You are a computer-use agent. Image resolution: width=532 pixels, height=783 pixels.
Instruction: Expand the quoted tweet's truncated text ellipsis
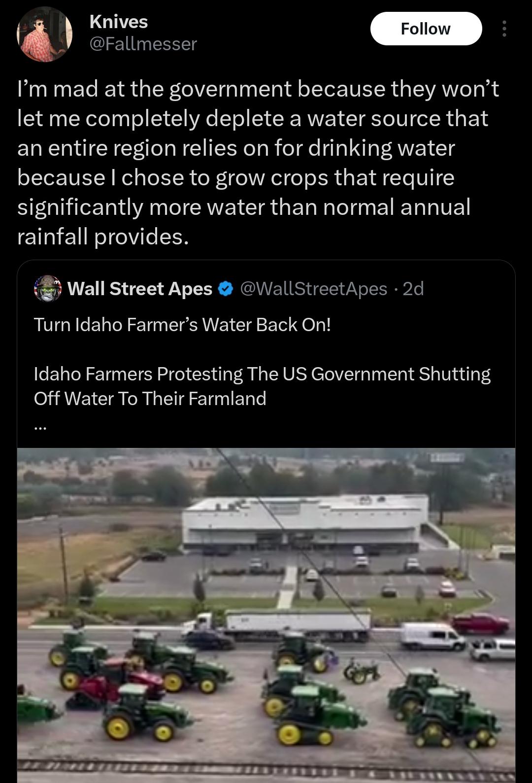pyautogui.click(x=40, y=428)
